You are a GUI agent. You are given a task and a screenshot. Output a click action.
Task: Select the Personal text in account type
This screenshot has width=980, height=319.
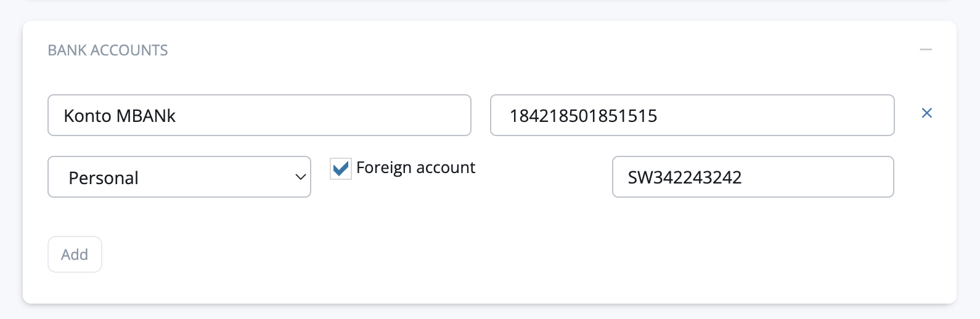[x=104, y=178]
